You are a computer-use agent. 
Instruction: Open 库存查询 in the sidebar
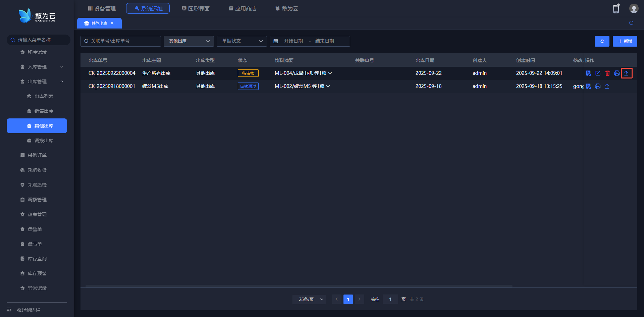(x=37, y=259)
